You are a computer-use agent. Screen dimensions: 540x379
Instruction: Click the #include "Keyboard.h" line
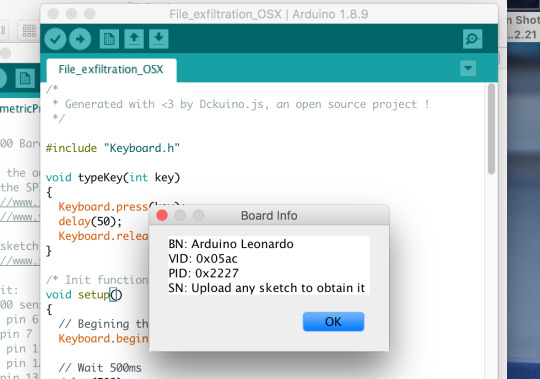coord(113,148)
